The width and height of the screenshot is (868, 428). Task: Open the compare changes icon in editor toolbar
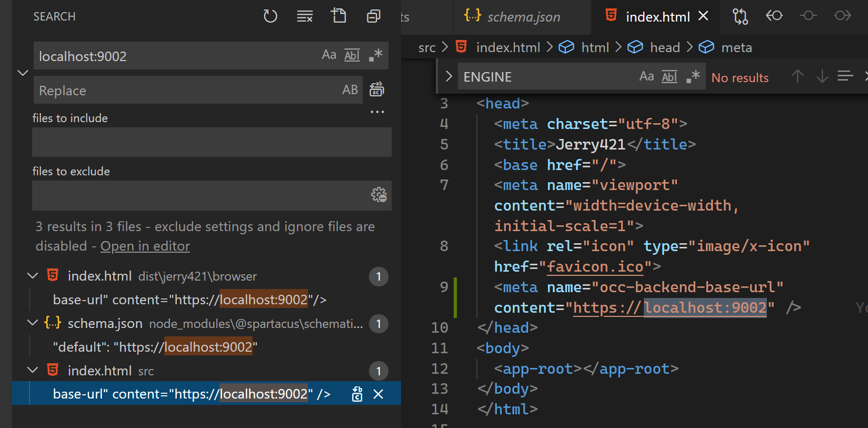click(x=740, y=17)
